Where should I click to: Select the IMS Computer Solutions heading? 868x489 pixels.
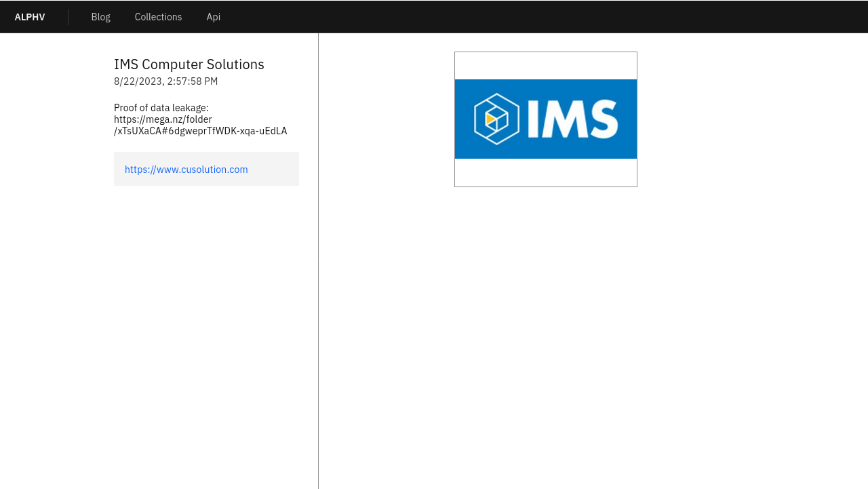click(x=189, y=64)
